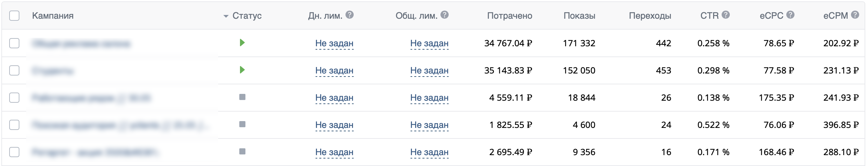
Task: Click the gray stopped status icon in third row
Action: click(x=242, y=97)
